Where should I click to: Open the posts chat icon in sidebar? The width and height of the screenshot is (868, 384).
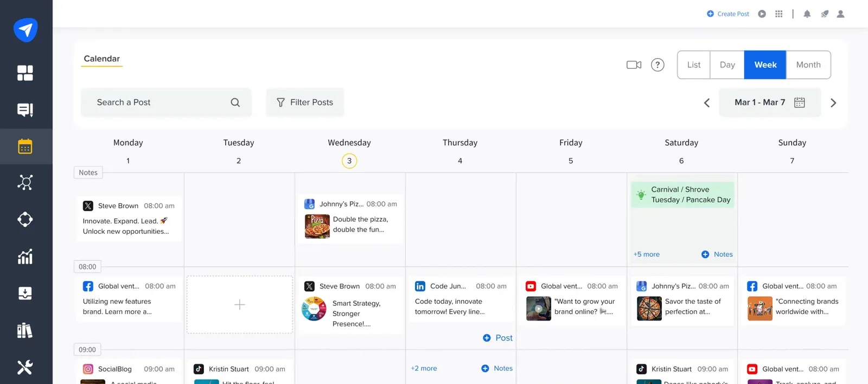25,110
